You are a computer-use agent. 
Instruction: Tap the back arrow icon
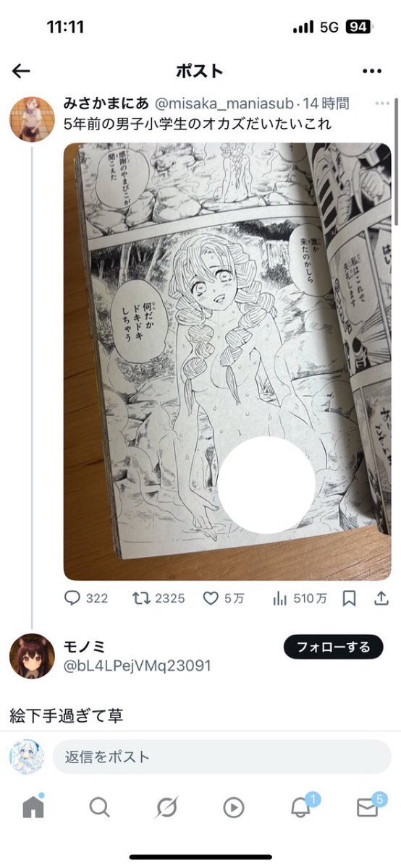21,71
